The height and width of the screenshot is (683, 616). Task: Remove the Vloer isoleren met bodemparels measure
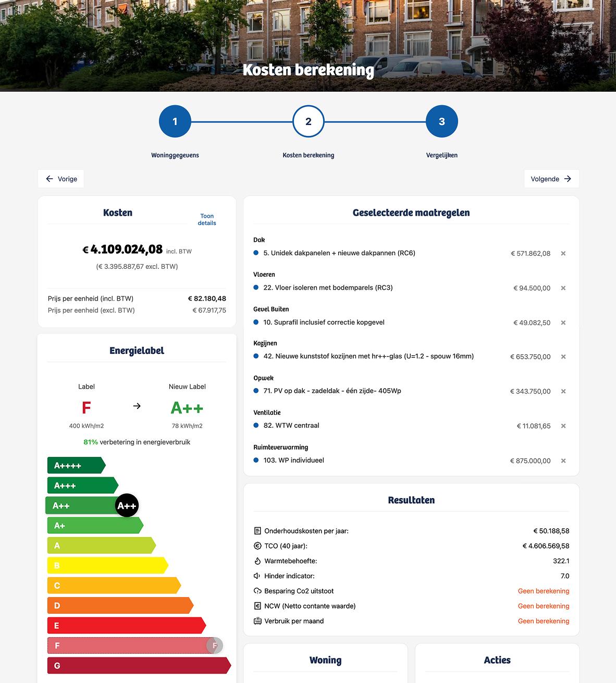(x=563, y=288)
